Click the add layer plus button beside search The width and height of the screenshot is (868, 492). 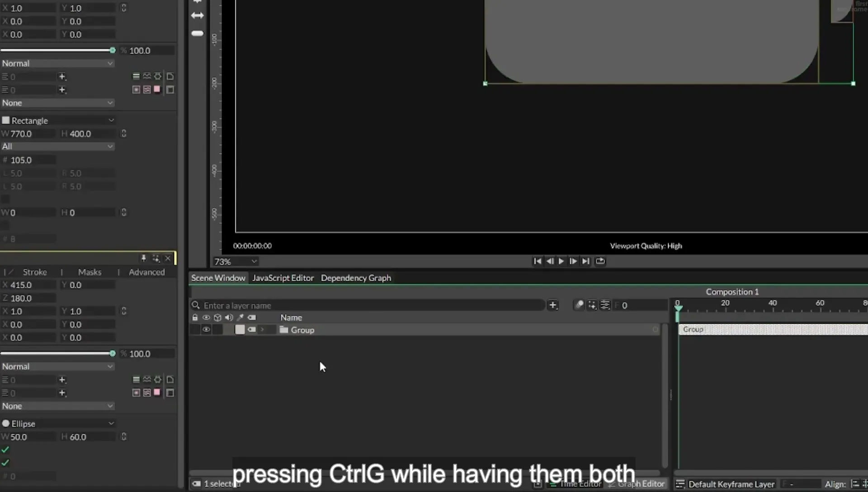tap(552, 305)
